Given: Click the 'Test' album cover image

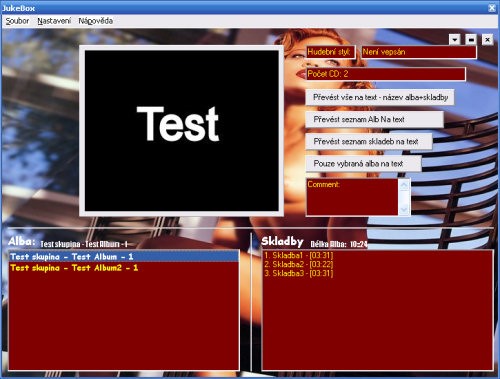Looking at the screenshot, I should (182, 131).
